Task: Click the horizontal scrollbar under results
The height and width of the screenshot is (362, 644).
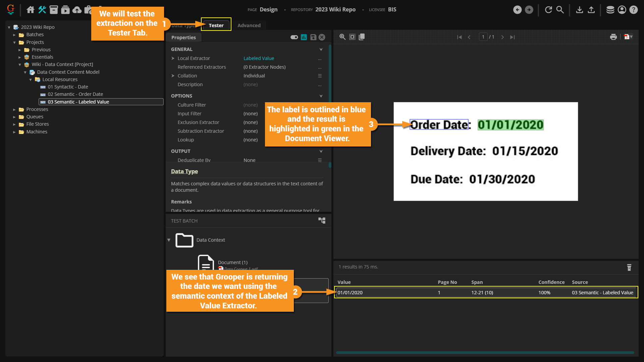Action: point(485,352)
